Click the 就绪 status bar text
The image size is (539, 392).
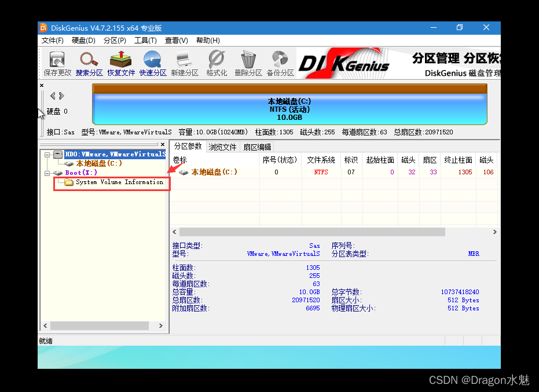point(46,341)
